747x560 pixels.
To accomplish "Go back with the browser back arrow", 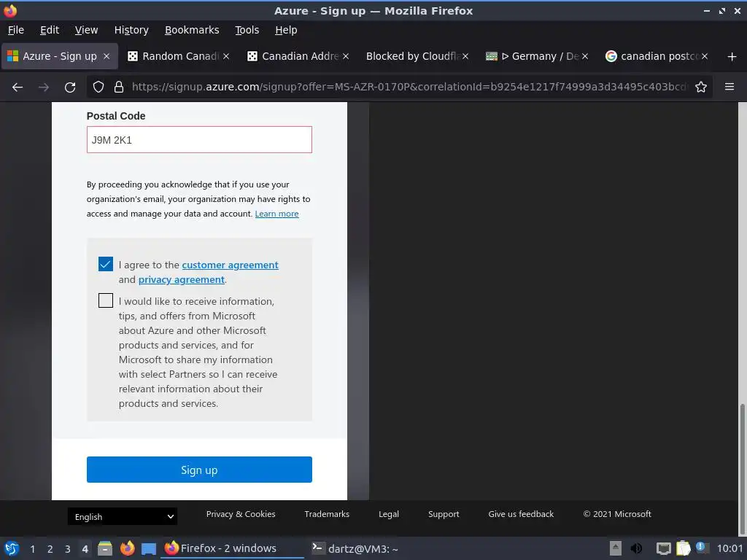I will click(x=18, y=87).
